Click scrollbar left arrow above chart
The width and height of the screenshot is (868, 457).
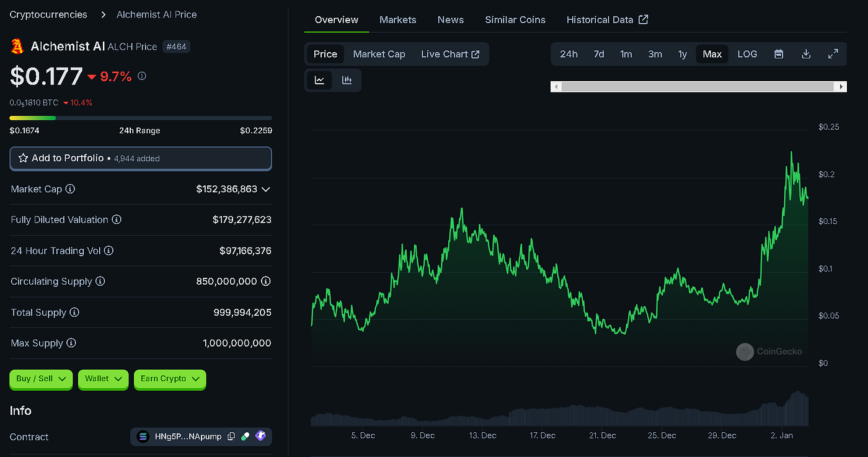click(556, 87)
